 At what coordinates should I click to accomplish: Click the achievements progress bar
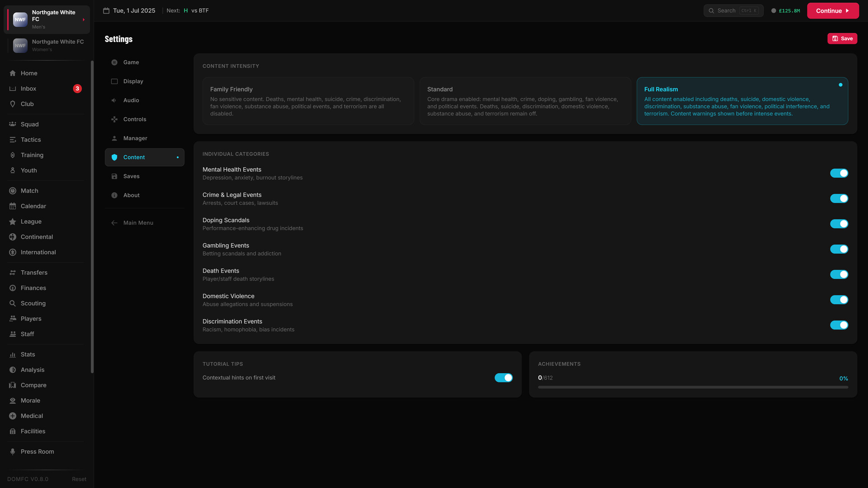click(694, 387)
